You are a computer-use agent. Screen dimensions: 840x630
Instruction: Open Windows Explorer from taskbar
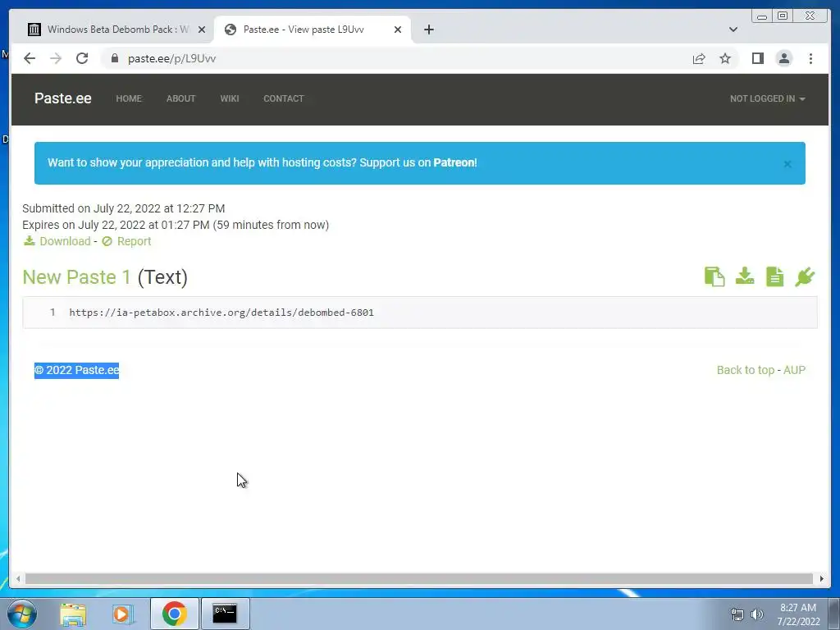(x=73, y=614)
